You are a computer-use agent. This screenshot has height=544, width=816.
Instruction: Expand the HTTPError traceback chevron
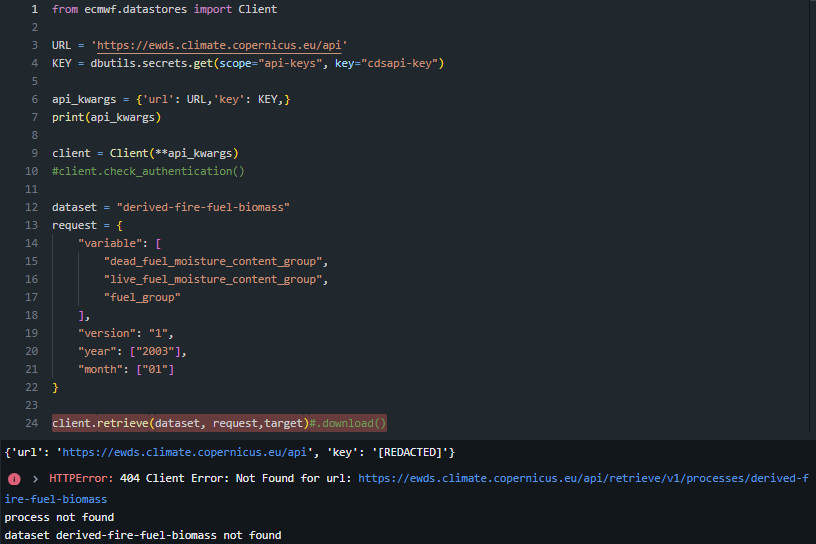[35, 479]
